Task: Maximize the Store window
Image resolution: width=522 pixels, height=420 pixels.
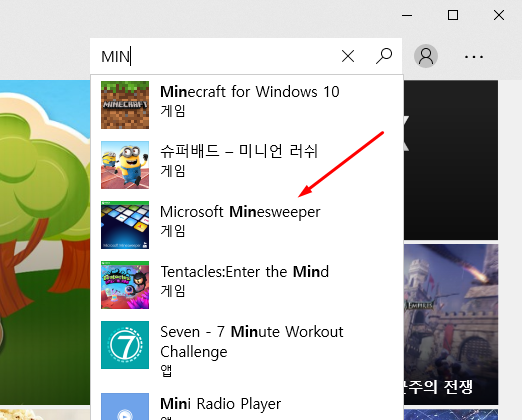Action: (453, 15)
